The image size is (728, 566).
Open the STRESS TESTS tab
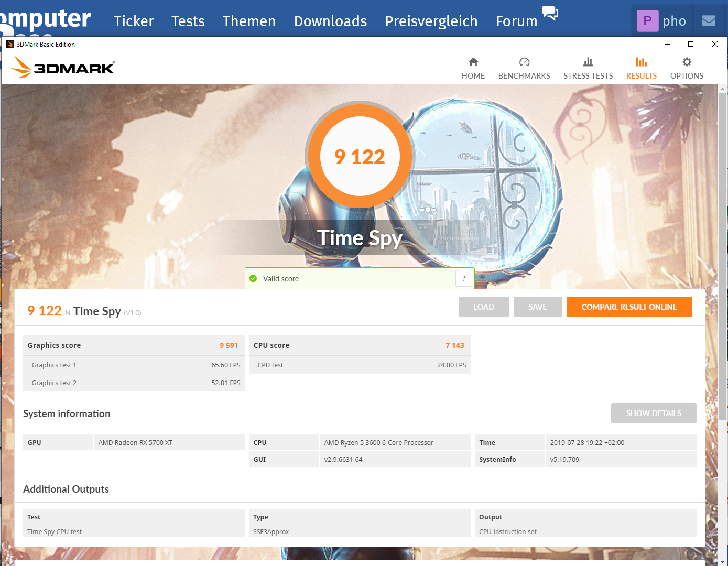click(588, 69)
